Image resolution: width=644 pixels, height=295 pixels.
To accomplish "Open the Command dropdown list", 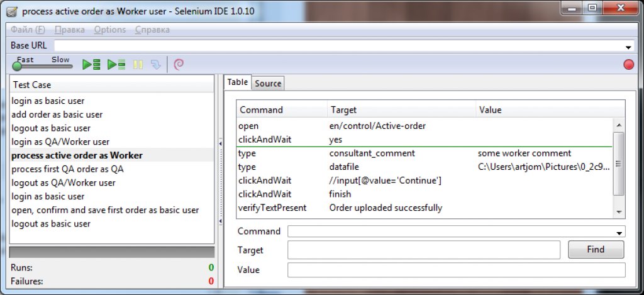I will click(x=621, y=232).
